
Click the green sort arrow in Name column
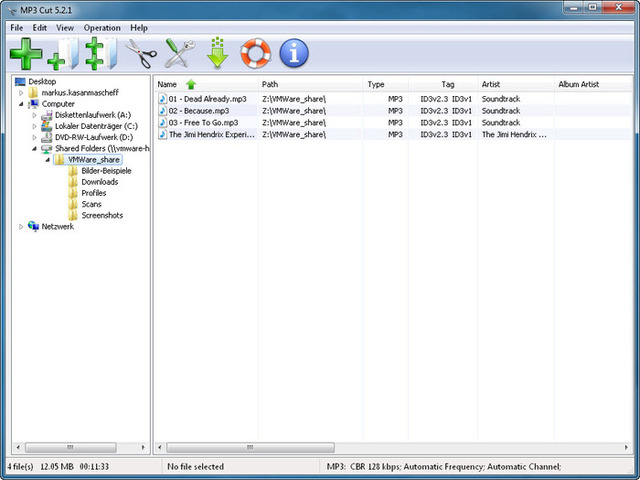pos(191,84)
